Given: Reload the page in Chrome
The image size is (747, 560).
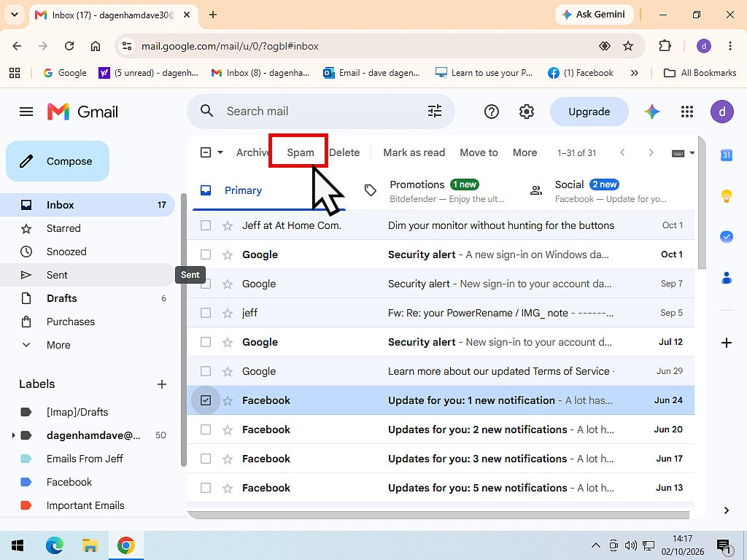Looking at the screenshot, I should pyautogui.click(x=69, y=46).
